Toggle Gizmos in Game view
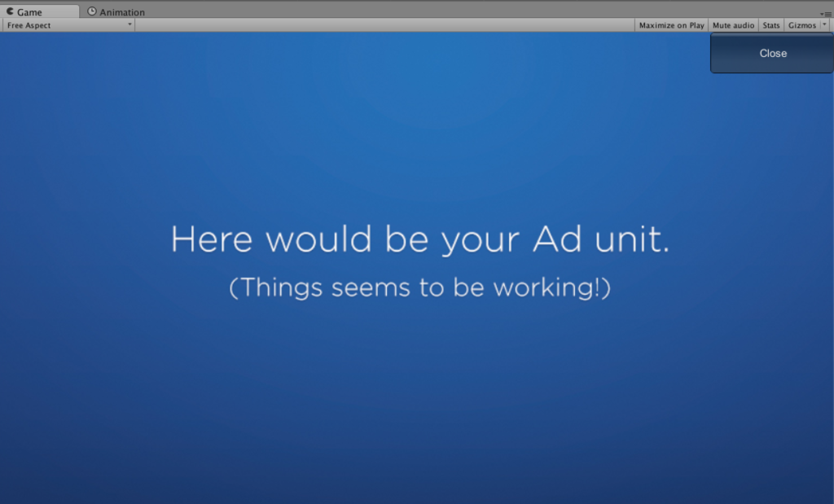The width and height of the screenshot is (834, 504). tap(801, 25)
